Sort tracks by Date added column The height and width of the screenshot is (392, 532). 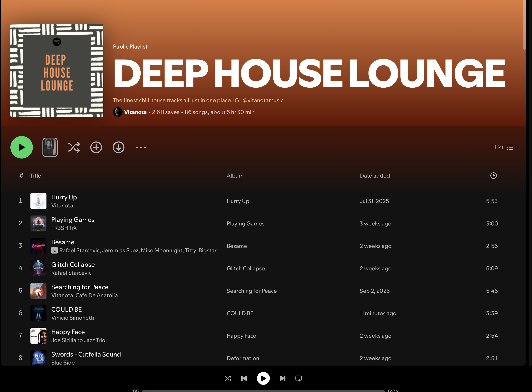coord(375,176)
